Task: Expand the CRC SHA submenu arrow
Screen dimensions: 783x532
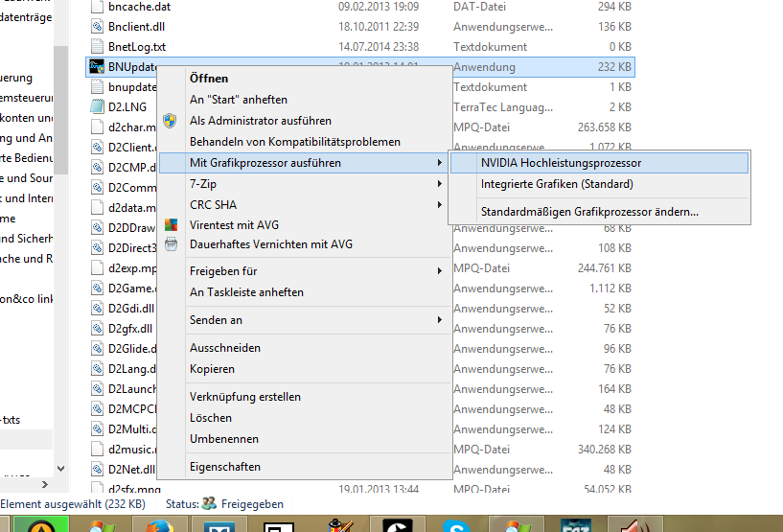Action: pyautogui.click(x=440, y=205)
